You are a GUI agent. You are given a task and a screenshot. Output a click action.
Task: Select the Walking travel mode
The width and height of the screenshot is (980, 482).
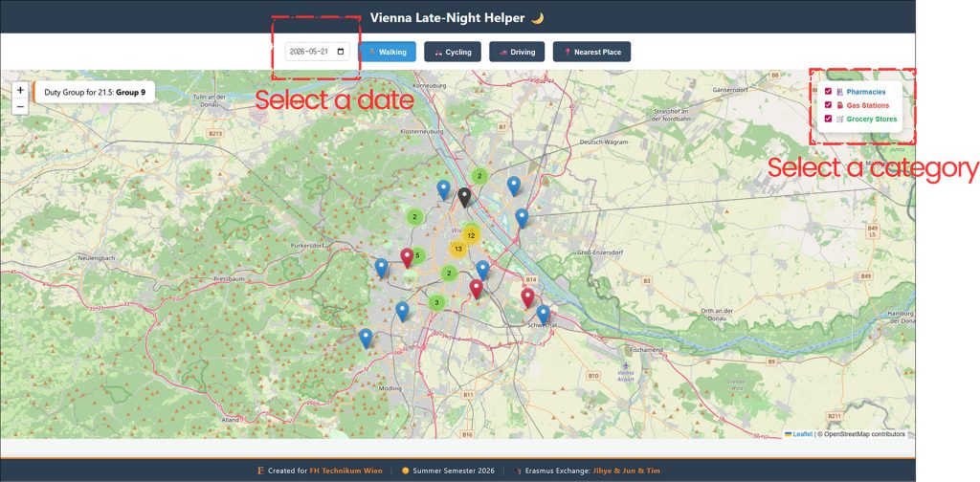[x=387, y=52]
